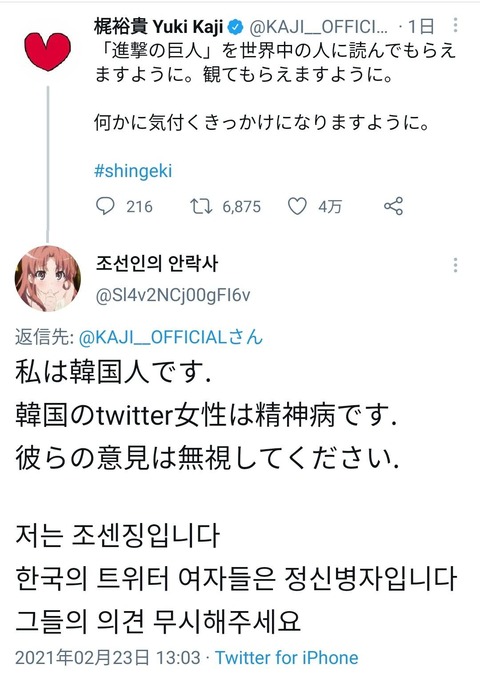Open the #shingeki hashtag link
The height and width of the screenshot is (680, 480).
coord(133,171)
